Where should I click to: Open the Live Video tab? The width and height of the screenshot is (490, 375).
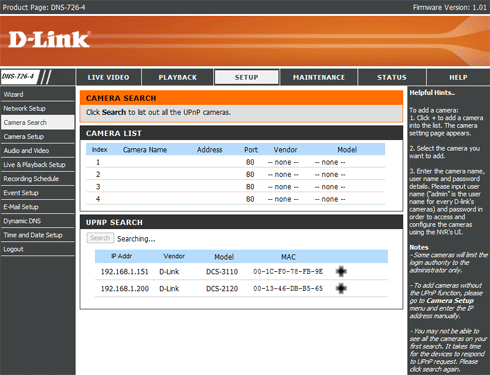[x=108, y=77]
